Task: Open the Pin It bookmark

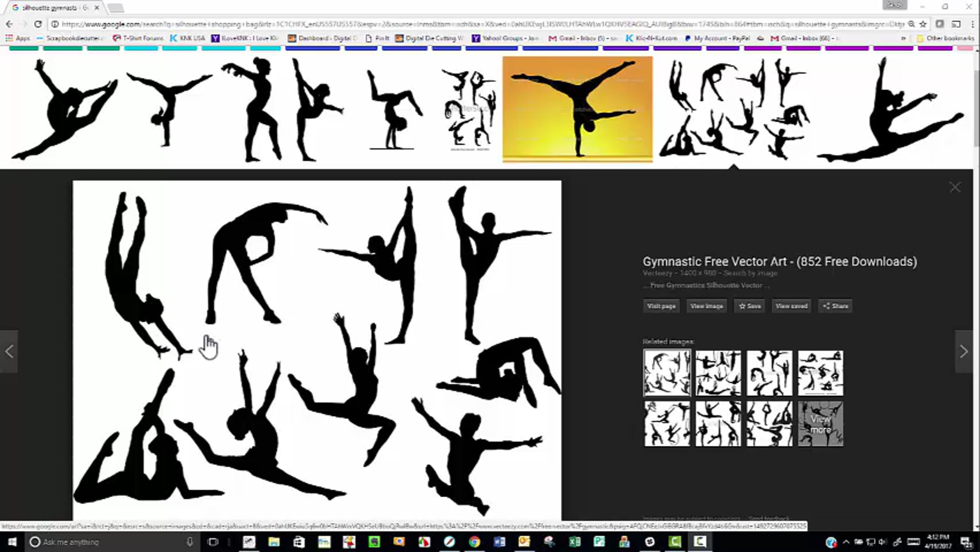Action: pyautogui.click(x=377, y=38)
